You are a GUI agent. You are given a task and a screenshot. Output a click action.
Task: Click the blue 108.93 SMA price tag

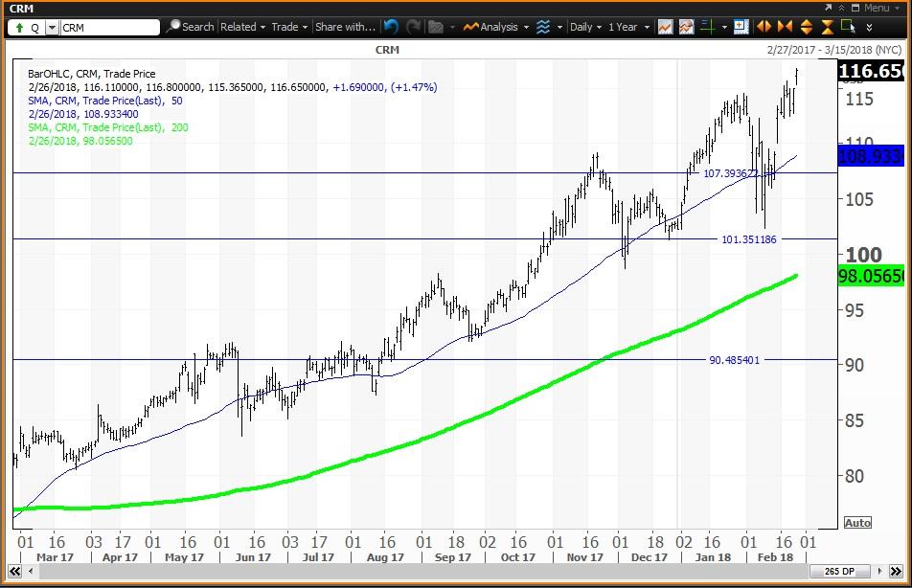pos(871,156)
